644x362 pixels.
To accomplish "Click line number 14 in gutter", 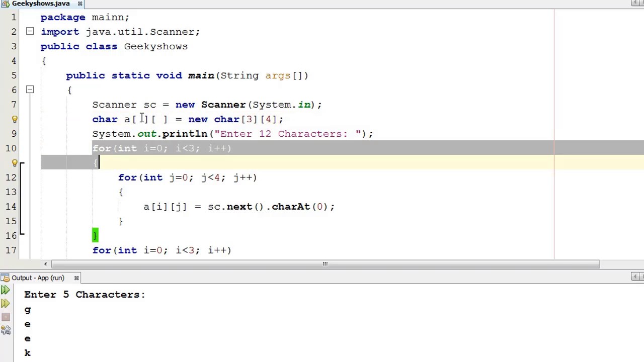I will (11, 207).
